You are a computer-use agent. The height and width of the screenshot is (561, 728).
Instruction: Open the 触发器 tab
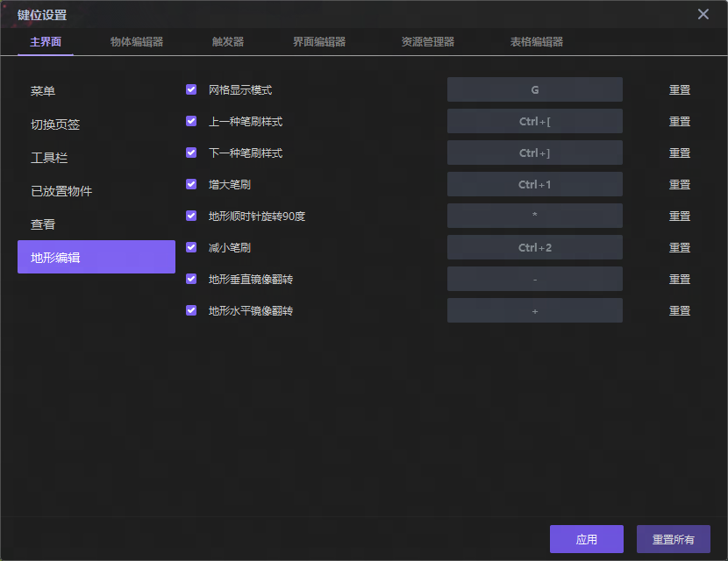pyautogui.click(x=228, y=42)
